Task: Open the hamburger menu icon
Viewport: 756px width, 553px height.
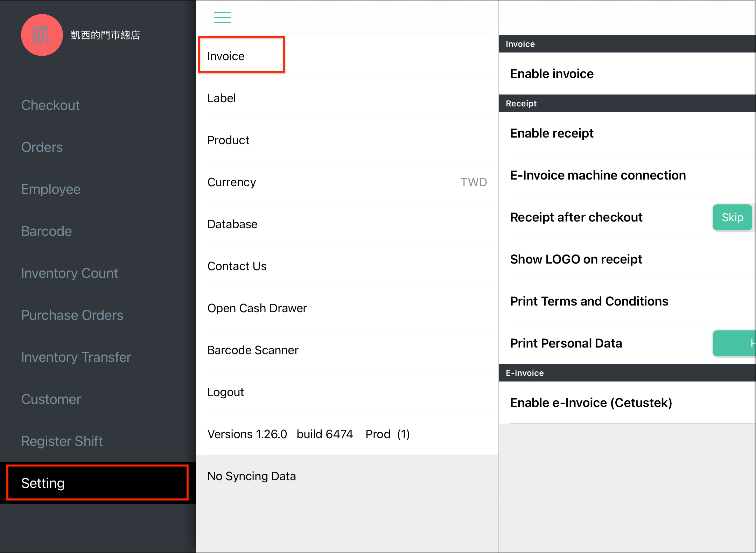Action: 223,17
